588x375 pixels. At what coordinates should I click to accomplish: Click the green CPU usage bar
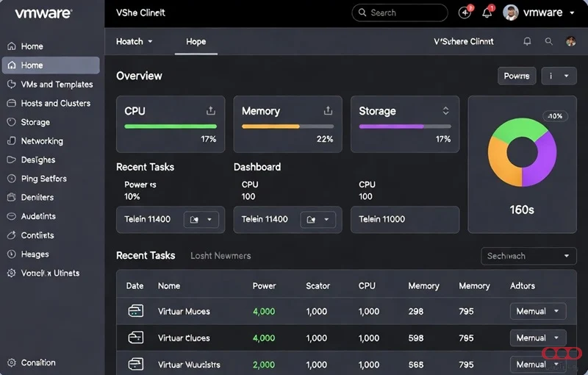click(171, 126)
